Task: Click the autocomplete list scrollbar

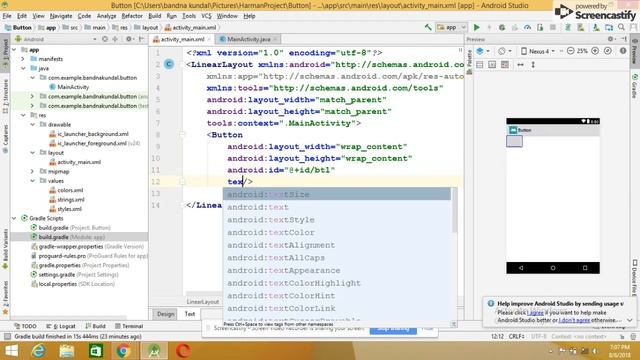Action: tap(454, 210)
